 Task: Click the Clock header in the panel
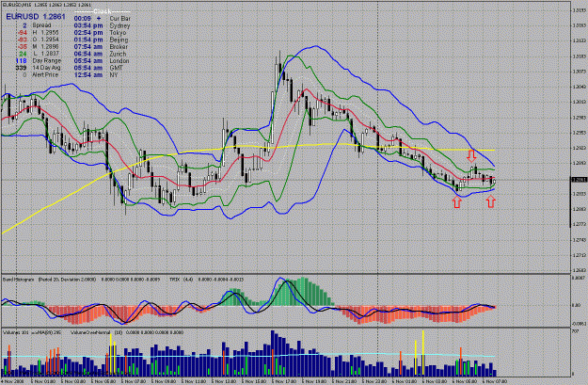(x=102, y=11)
